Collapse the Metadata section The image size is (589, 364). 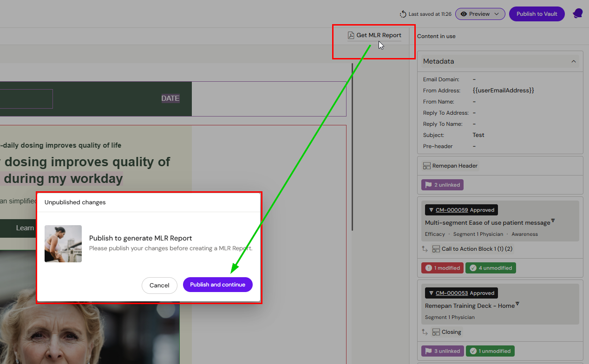pos(574,61)
